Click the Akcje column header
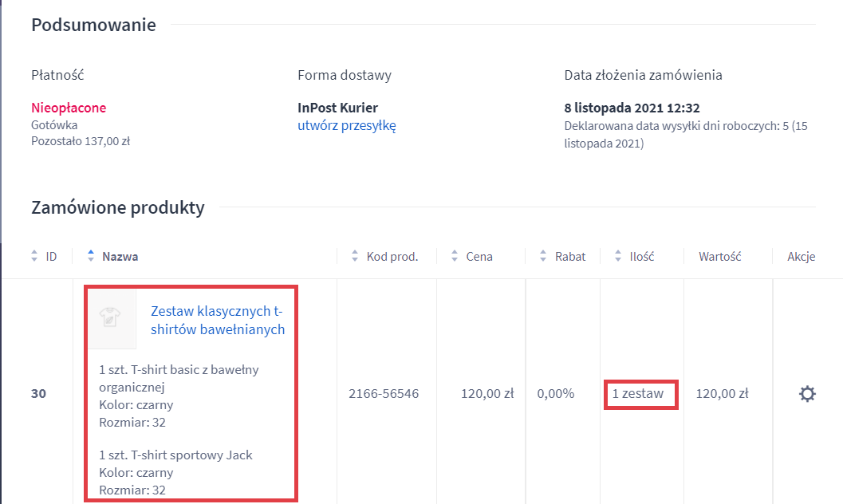This screenshot has width=843, height=504. coord(801,257)
